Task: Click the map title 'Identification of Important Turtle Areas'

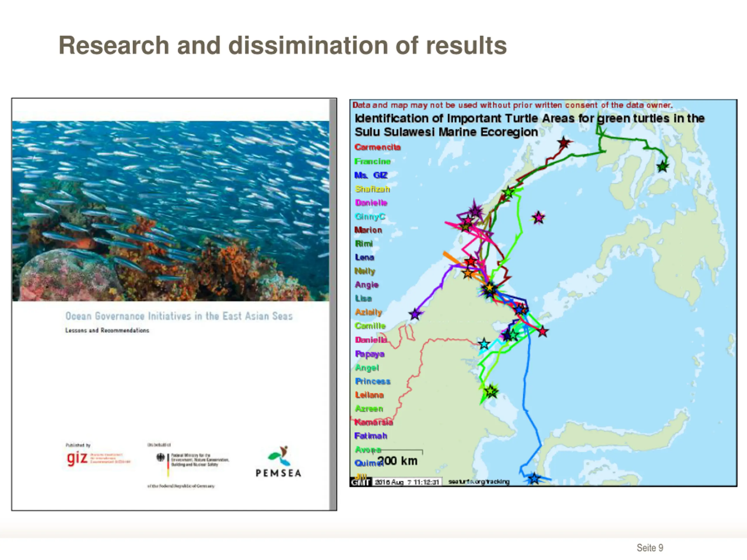Action: 529,125
